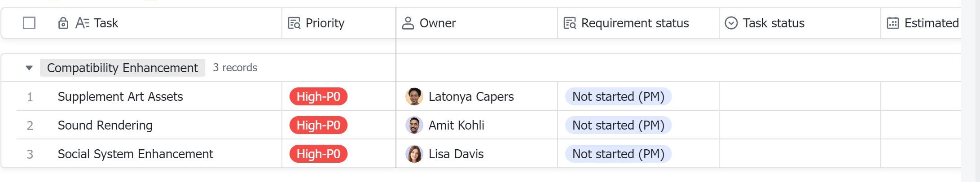Click Amit Kohli's avatar picture

(414, 125)
